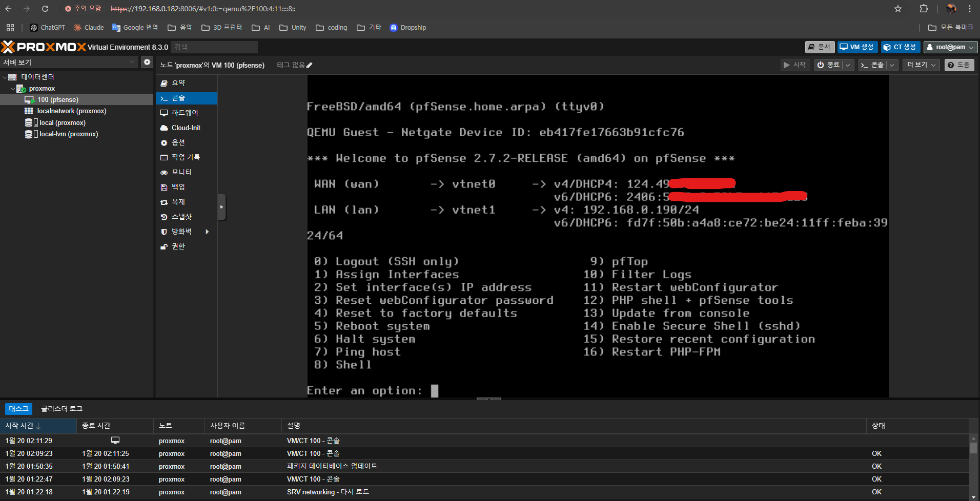Image resolution: width=980 pixels, height=501 pixels.
Task: Click the Console (콘솔) toolbar button
Action: pos(872,65)
